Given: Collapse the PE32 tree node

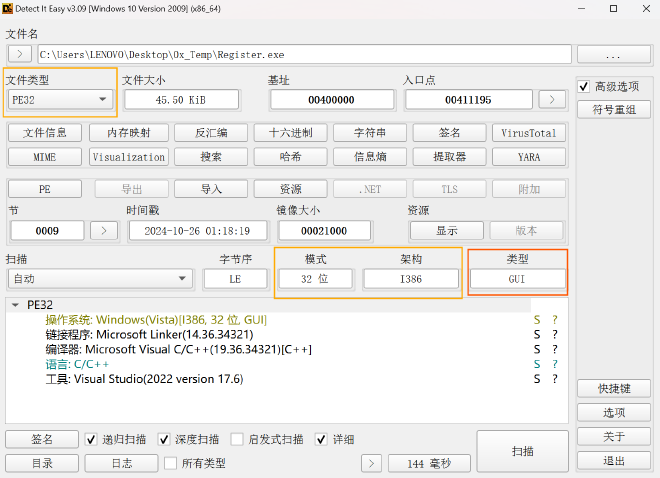Looking at the screenshot, I should point(16,305).
